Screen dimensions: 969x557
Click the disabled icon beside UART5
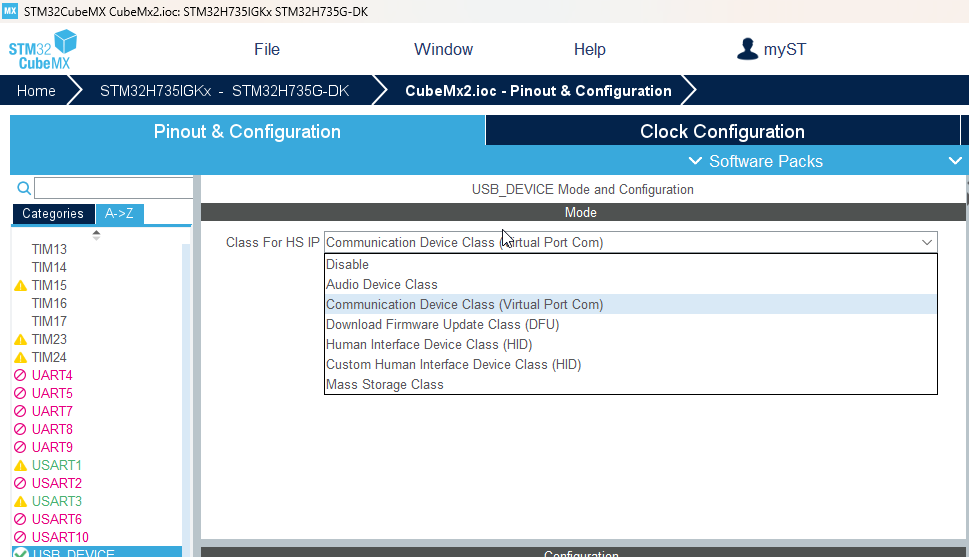20,393
